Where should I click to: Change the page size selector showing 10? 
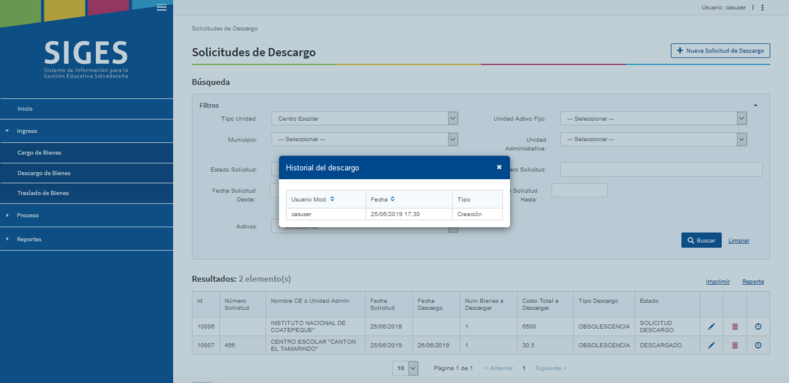point(406,368)
